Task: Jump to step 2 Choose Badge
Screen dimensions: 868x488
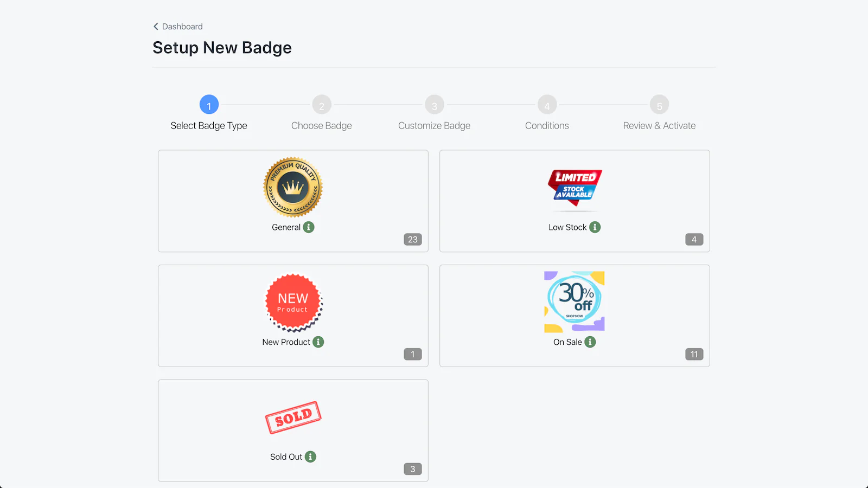Action: (322, 105)
